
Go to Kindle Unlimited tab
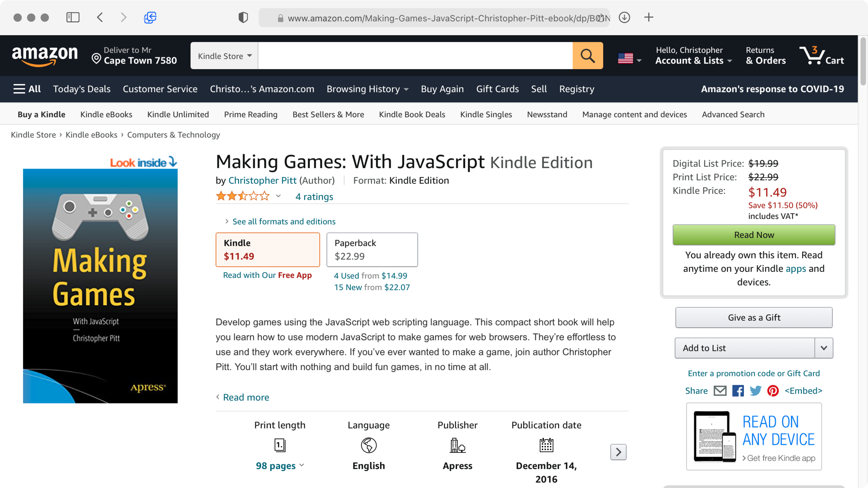(x=178, y=115)
